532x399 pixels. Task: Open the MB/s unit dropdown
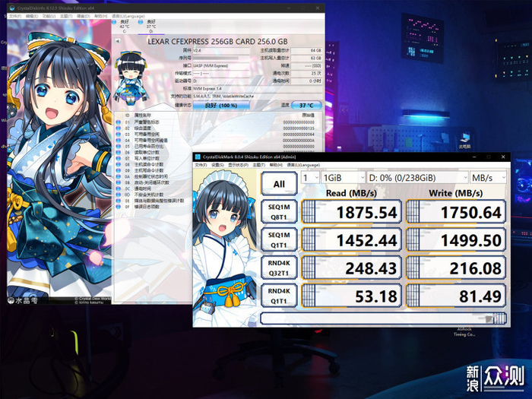pyautogui.click(x=488, y=177)
